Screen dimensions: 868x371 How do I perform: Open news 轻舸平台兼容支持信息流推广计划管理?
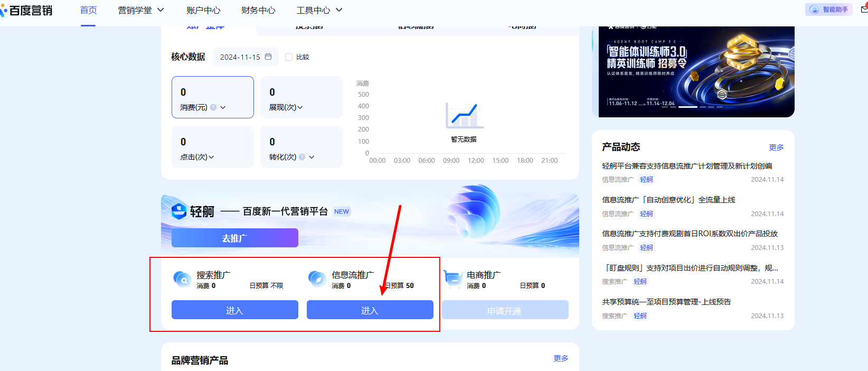click(x=687, y=166)
